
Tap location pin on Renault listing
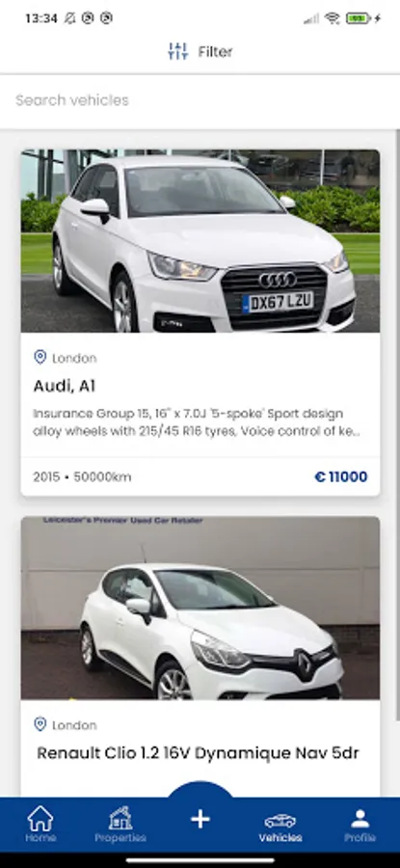click(40, 724)
